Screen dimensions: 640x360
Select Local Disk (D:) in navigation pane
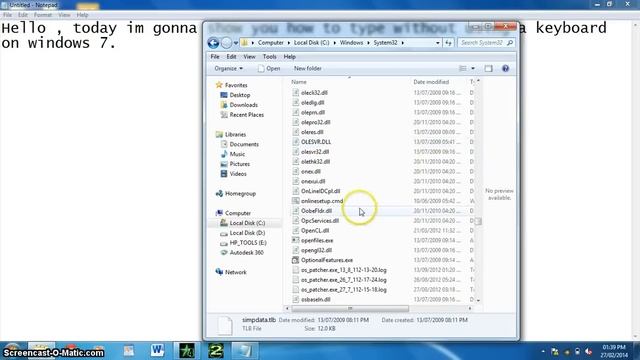(x=242, y=233)
